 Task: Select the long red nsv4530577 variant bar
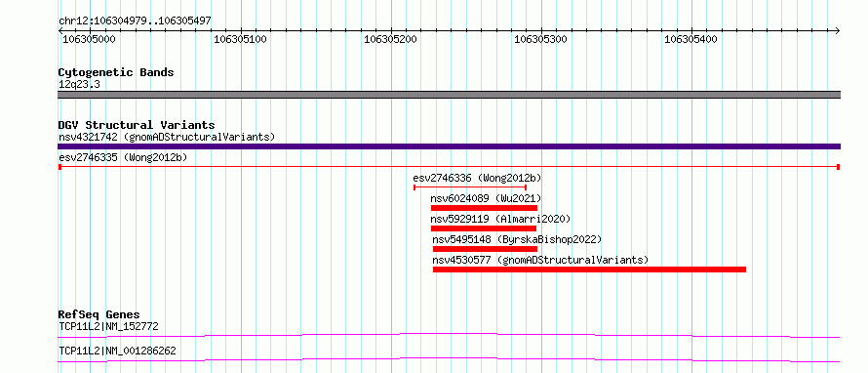589,269
